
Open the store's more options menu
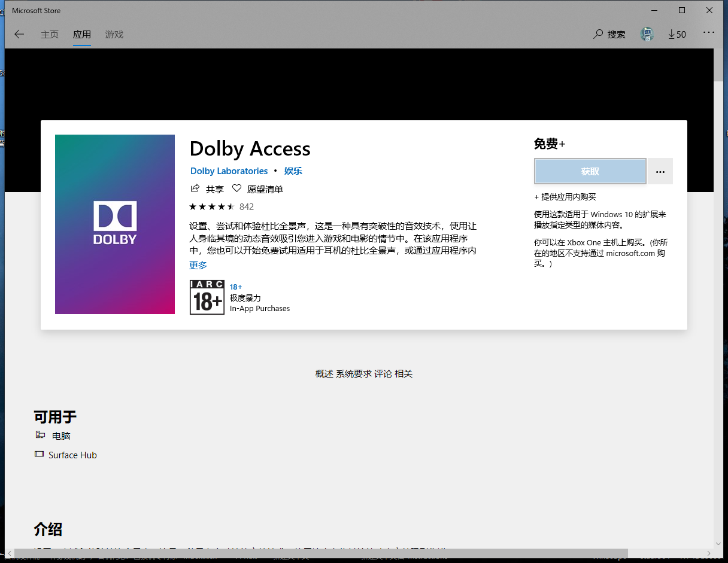tap(709, 33)
